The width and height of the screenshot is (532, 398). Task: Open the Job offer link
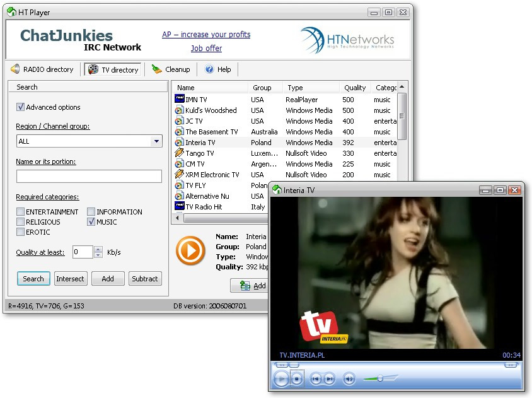pyautogui.click(x=206, y=48)
